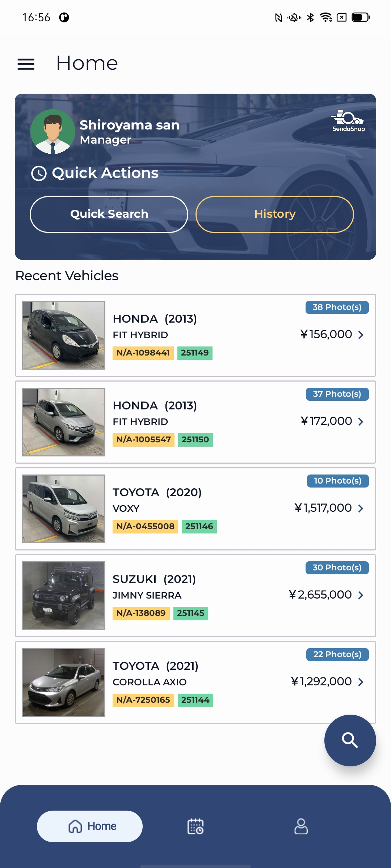Expand the TOYOTA COROLLA AXIO entry
391x868 pixels.
coord(361,681)
